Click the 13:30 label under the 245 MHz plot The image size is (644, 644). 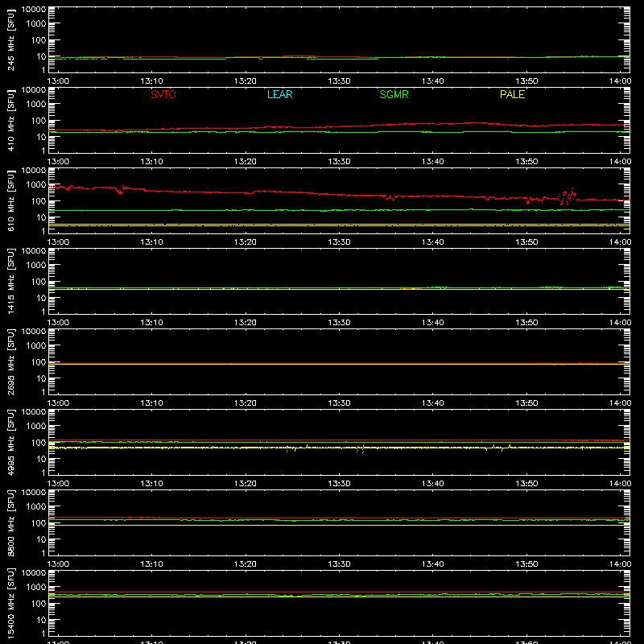pyautogui.click(x=339, y=81)
